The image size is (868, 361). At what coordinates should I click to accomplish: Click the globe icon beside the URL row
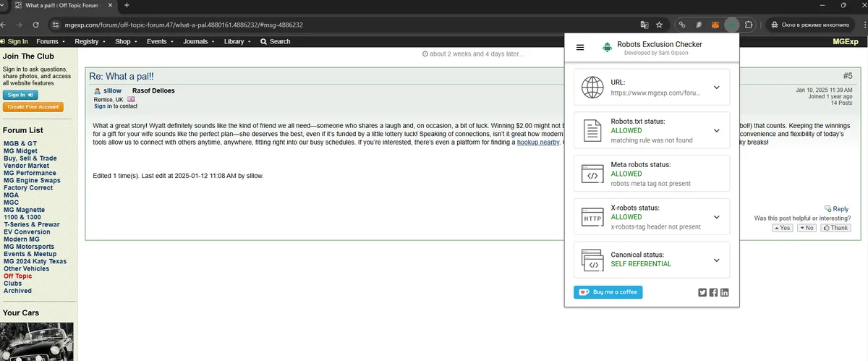coord(592,88)
